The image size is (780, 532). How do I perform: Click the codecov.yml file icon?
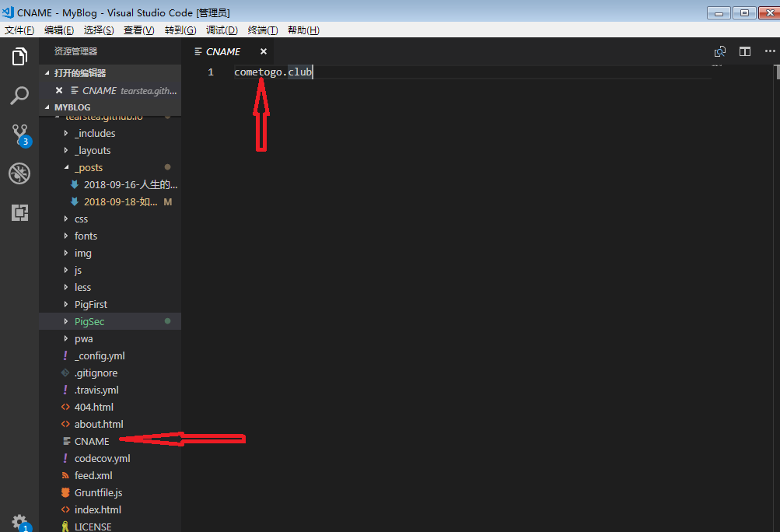point(65,458)
